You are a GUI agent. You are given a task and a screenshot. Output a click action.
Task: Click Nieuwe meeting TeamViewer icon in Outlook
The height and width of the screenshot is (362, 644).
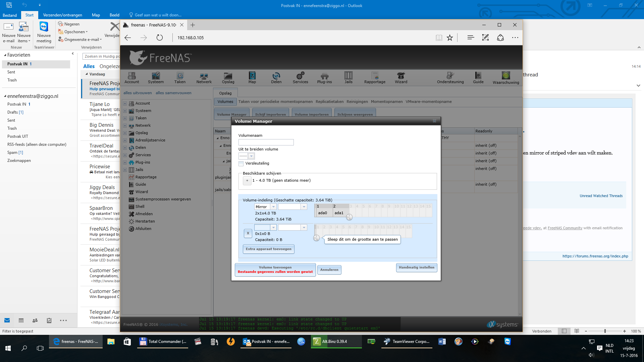(44, 32)
